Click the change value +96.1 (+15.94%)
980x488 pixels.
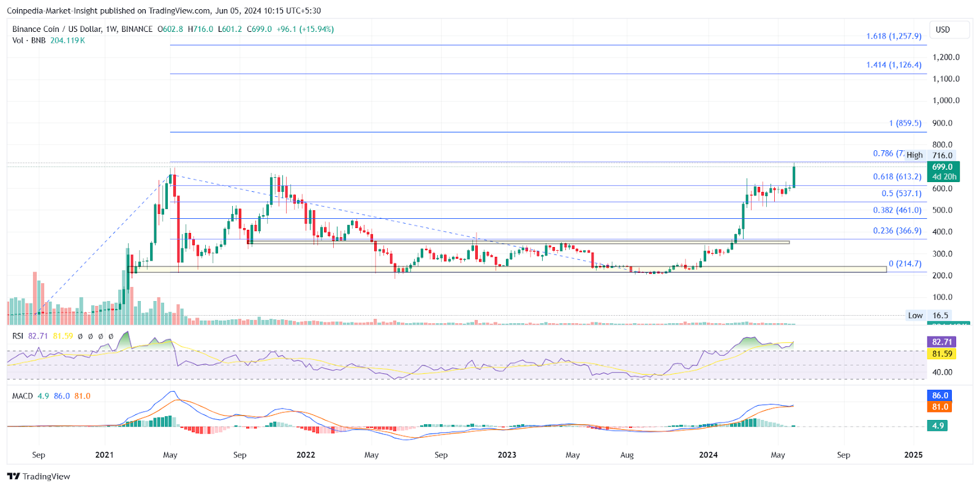(x=305, y=29)
